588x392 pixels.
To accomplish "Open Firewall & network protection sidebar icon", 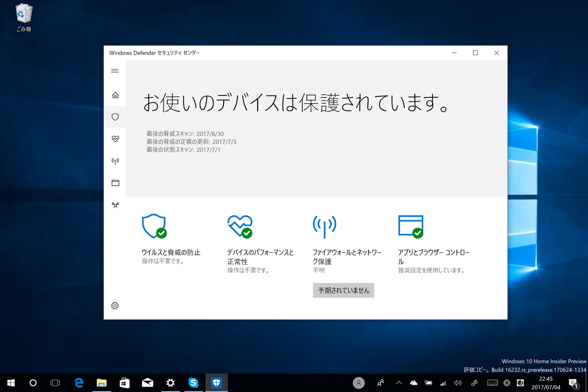I will click(115, 160).
